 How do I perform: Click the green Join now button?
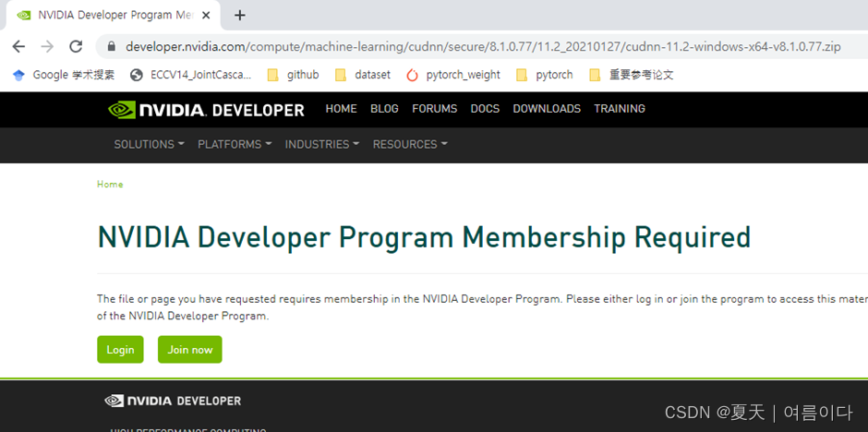click(190, 350)
